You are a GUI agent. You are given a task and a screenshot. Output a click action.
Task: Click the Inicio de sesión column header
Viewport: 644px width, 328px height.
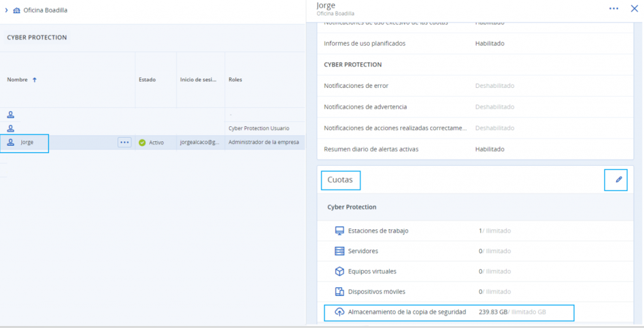(198, 80)
